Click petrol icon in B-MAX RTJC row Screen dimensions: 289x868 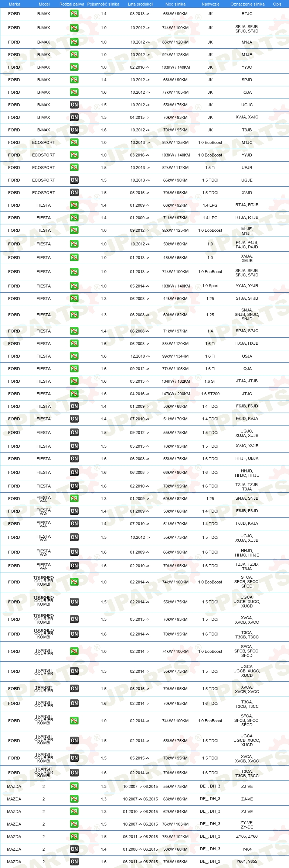tap(74, 14)
